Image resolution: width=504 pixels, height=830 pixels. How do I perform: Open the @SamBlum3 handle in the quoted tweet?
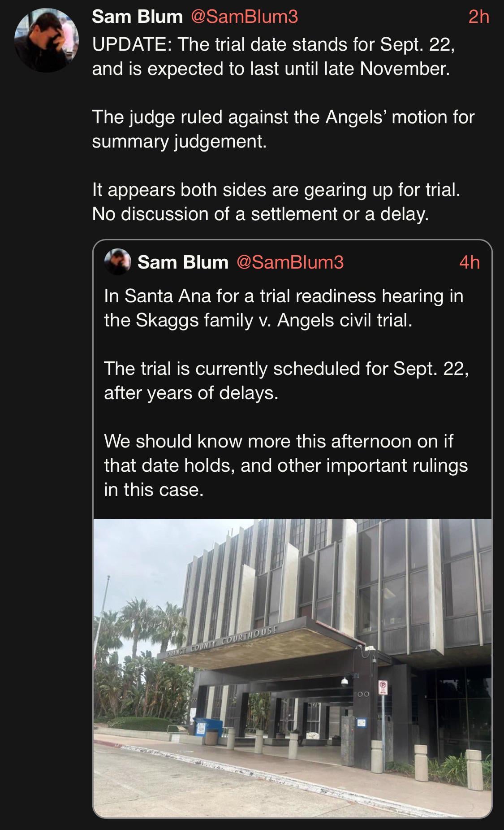click(x=290, y=262)
